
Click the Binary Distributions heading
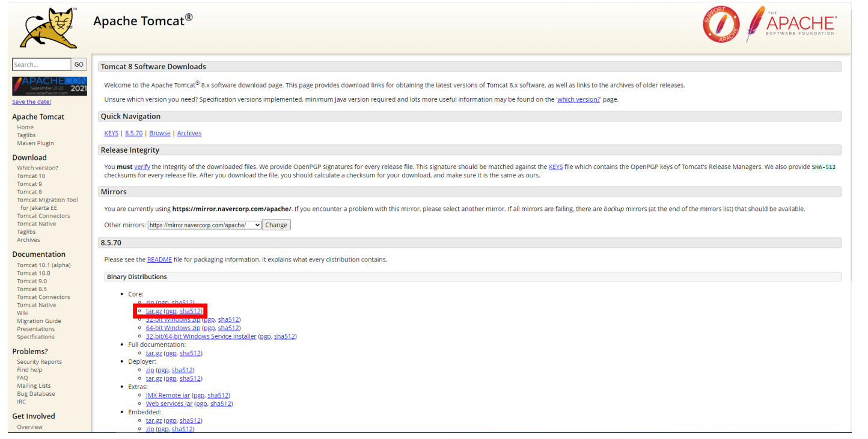[x=137, y=277]
